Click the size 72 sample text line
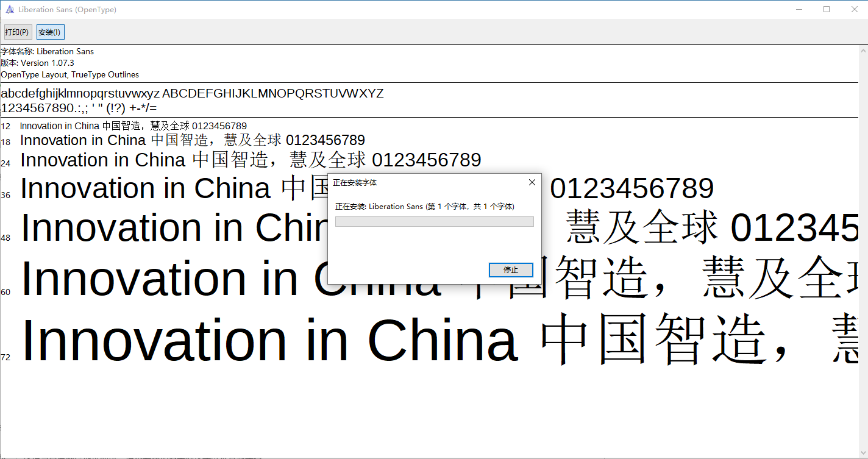868x459 pixels. [439, 341]
